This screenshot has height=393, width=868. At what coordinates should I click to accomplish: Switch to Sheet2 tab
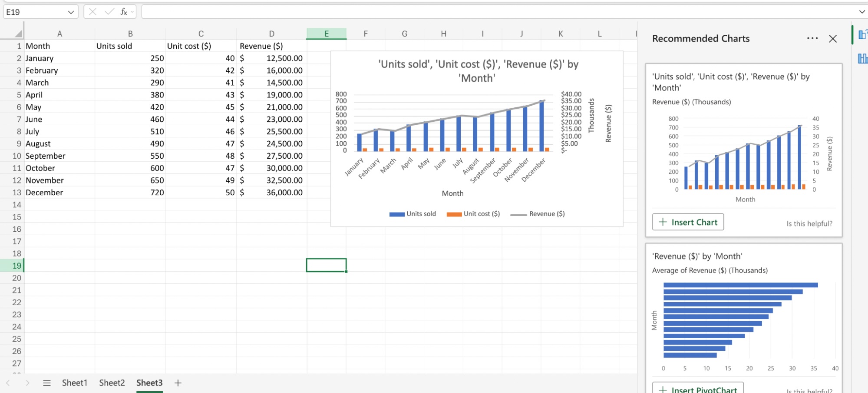[x=112, y=383]
